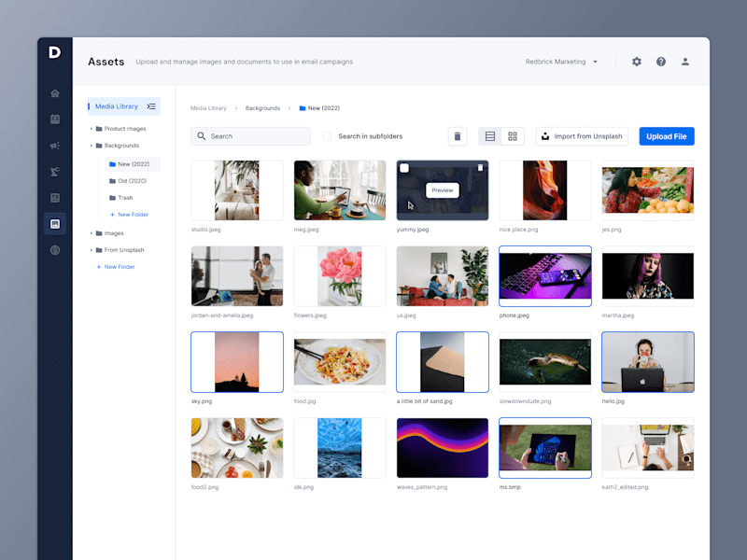Screen dimensions: 747x560
Task: Open Redbrick Marketing account dropdown
Action: [561, 62]
